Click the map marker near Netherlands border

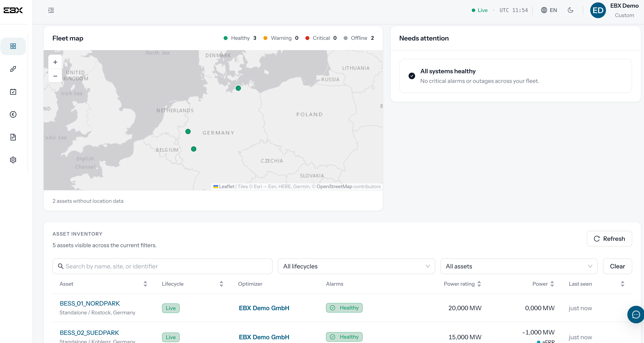coord(188,131)
